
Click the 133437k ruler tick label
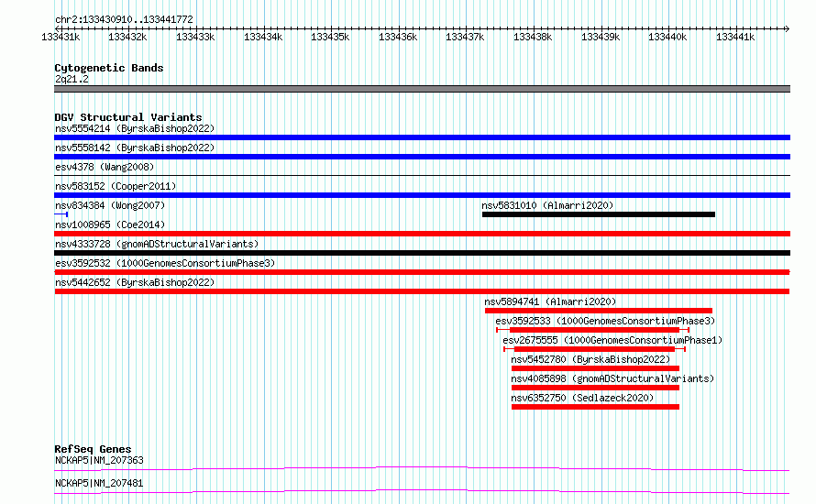[x=465, y=37]
